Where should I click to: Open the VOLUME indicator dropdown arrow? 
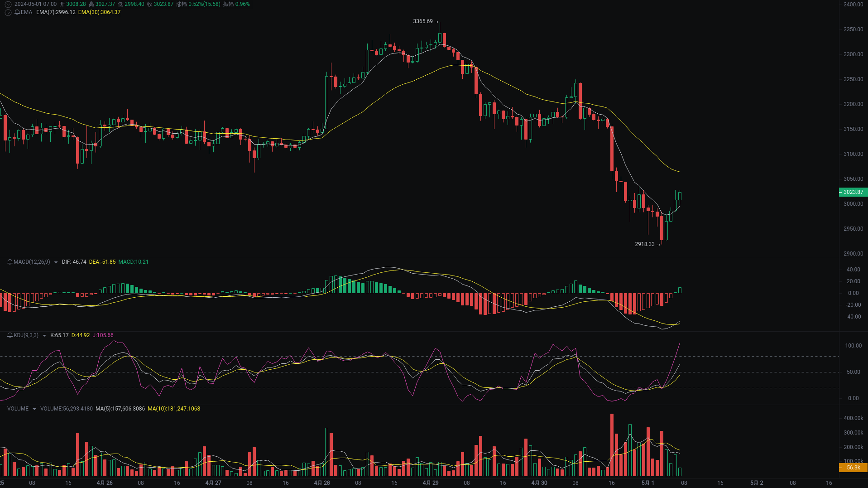click(34, 408)
